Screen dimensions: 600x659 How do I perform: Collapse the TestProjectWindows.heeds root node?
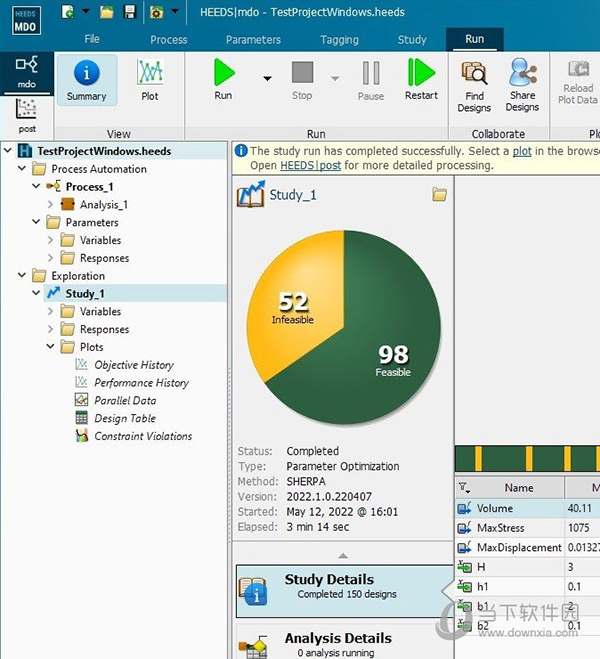(8, 150)
